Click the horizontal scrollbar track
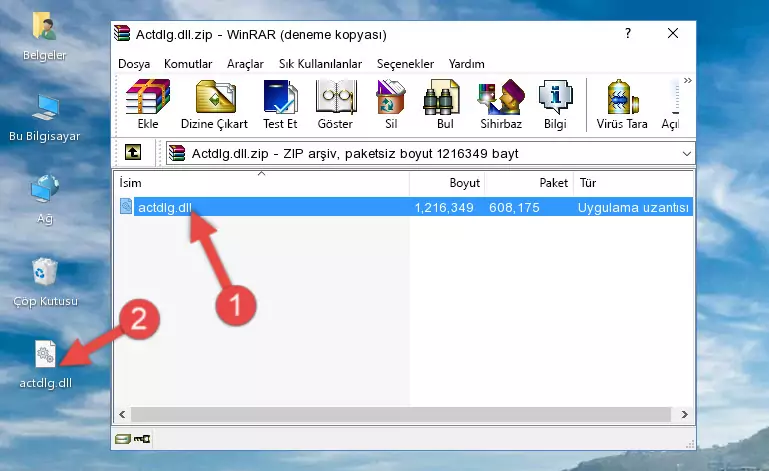Image resolution: width=769 pixels, height=471 pixels. [x=401, y=415]
